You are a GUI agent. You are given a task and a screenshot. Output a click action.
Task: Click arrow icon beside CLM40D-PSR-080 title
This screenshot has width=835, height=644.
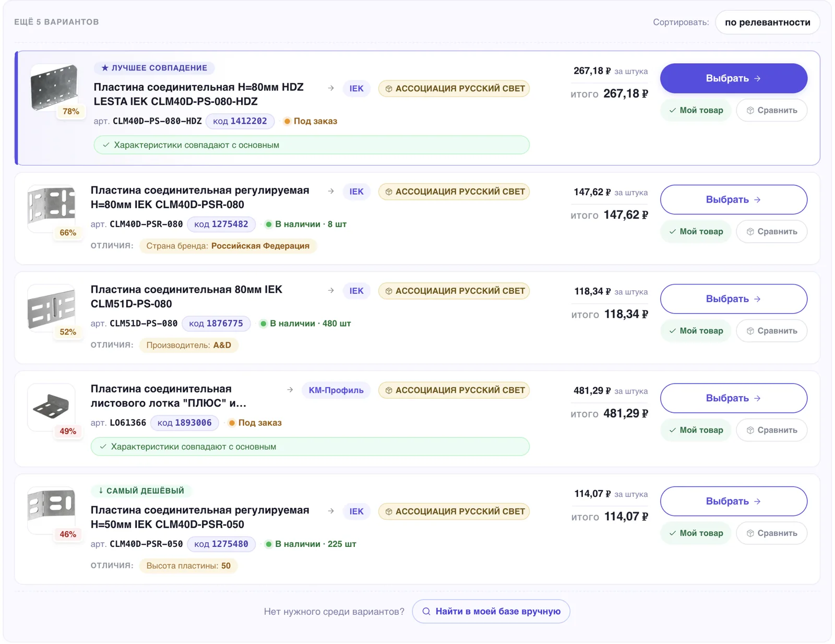(331, 192)
